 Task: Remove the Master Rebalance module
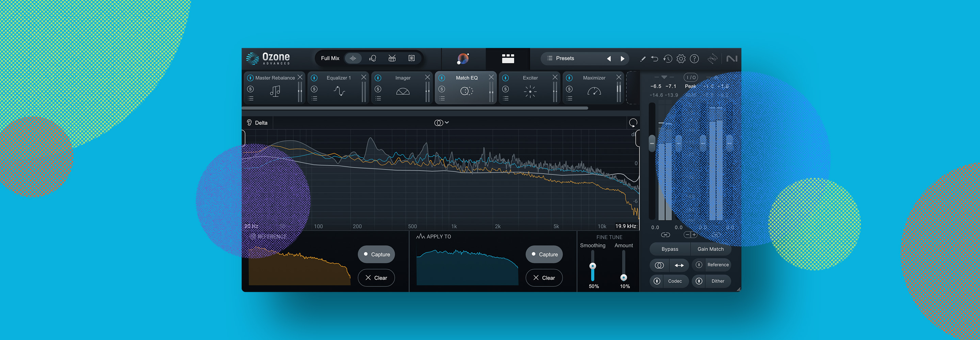(300, 77)
